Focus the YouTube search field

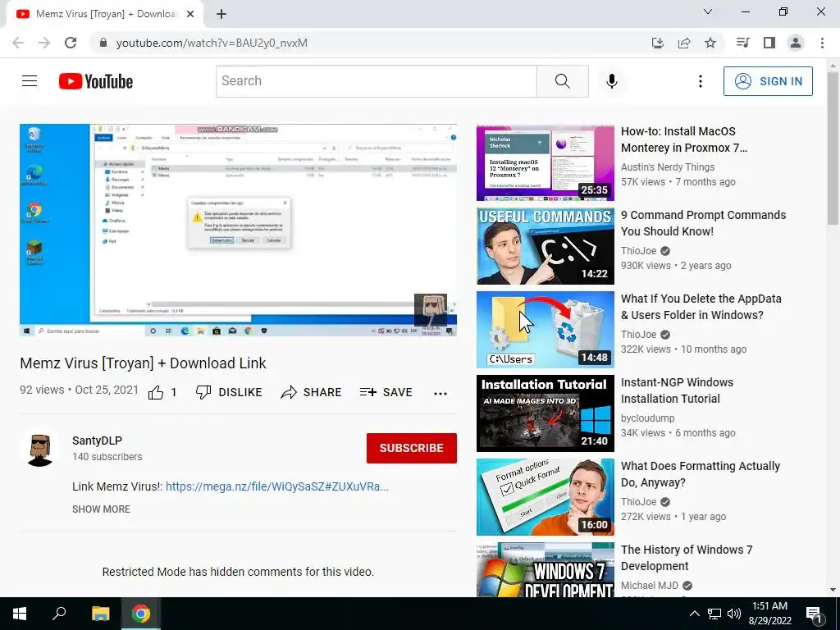point(376,81)
